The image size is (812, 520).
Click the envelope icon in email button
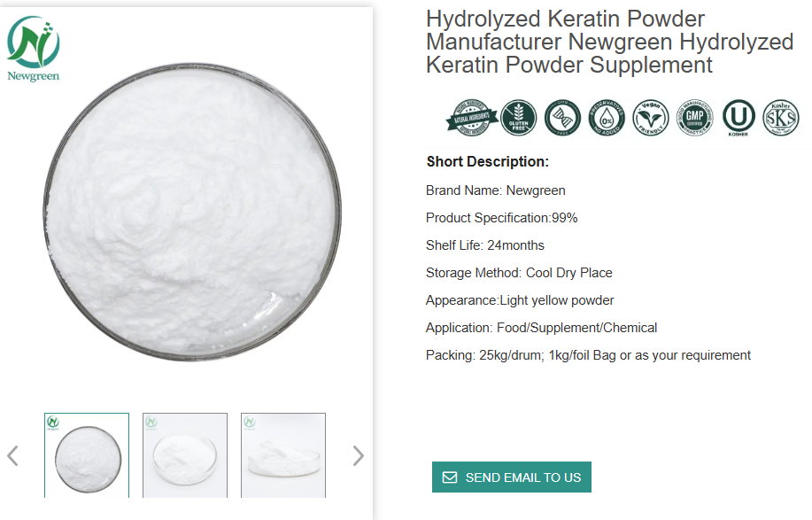[450, 477]
